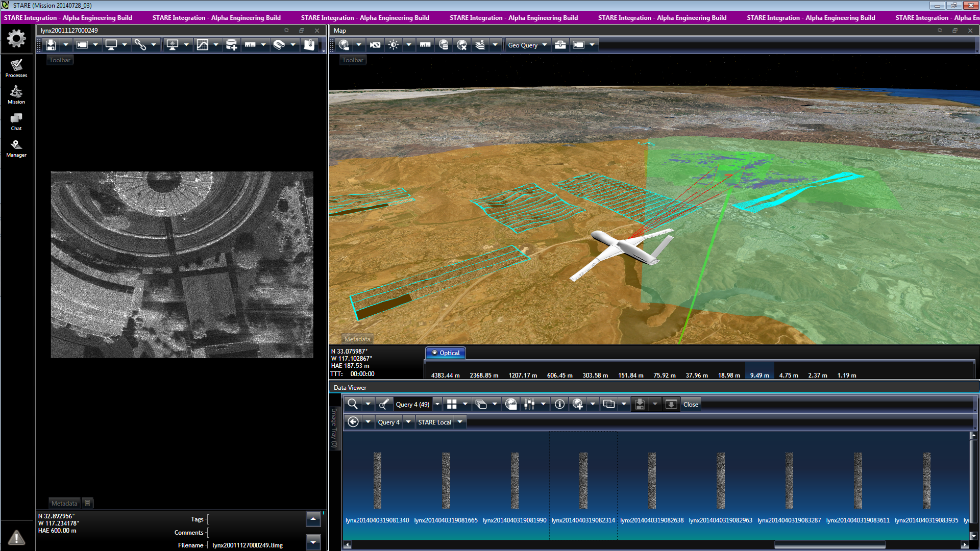Click the sliders adjustment icon in the Data Viewer
This screenshot has height=551, width=980.
[530, 404]
